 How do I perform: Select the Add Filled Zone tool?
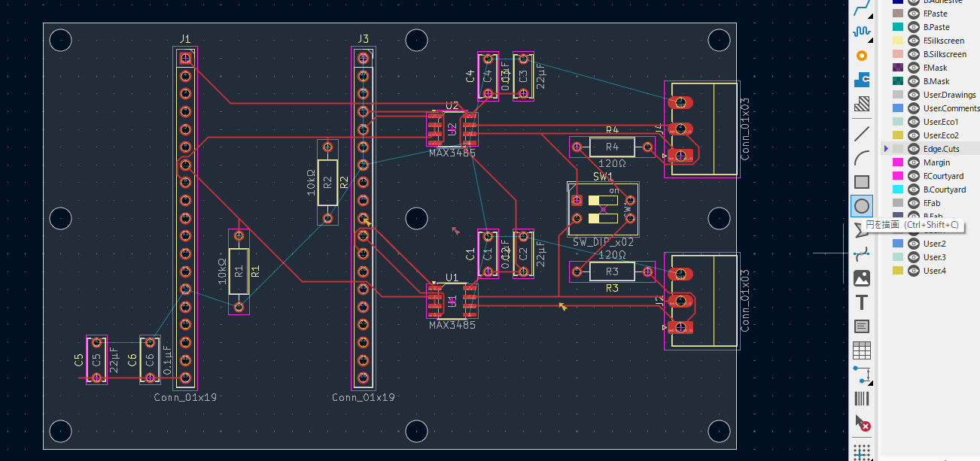point(862,80)
